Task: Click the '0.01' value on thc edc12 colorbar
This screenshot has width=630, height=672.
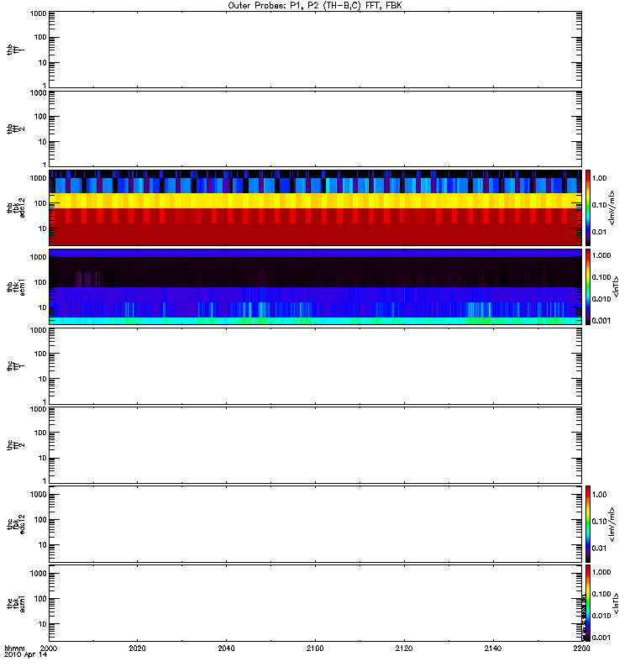Action: [x=600, y=549]
